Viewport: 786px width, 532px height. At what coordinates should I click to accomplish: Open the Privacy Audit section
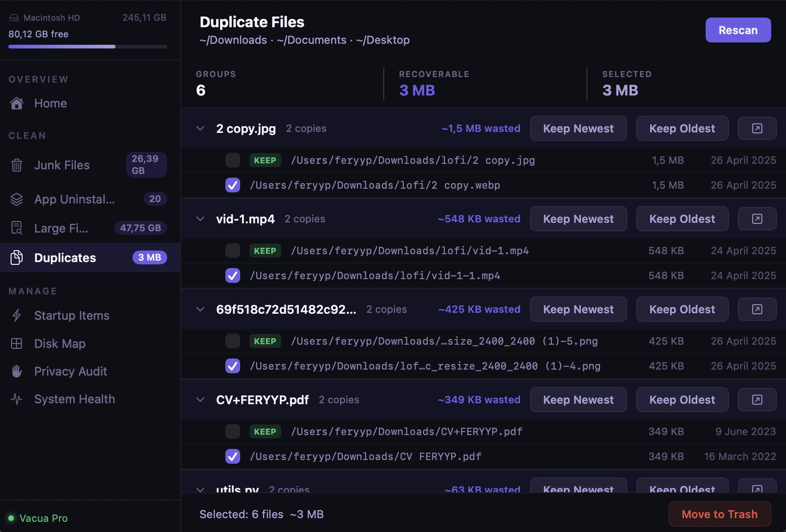tap(90, 371)
